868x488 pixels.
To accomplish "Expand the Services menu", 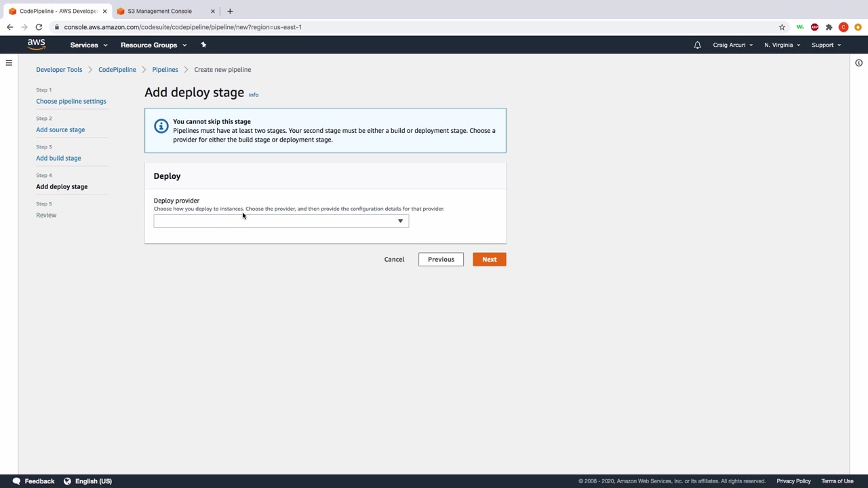I will click(x=89, y=45).
